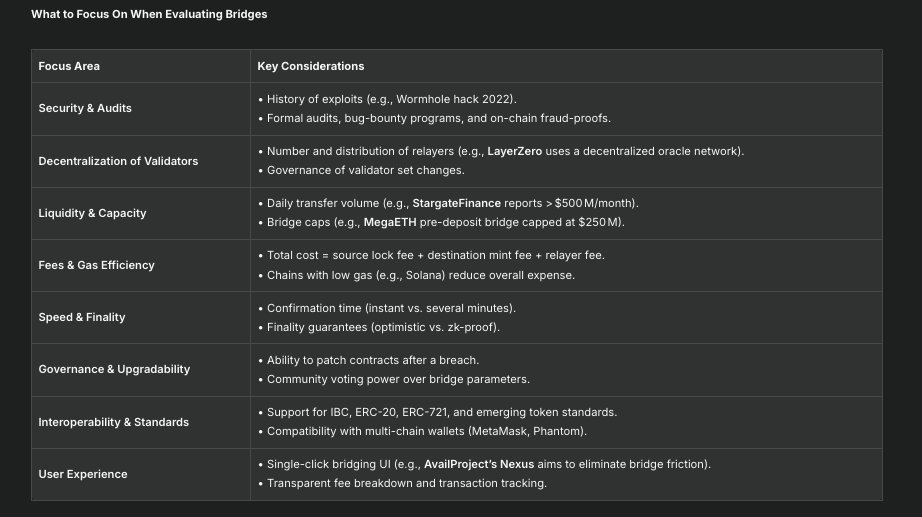Click the Decentralization of Validators row label
The height and width of the screenshot is (517, 922).
click(118, 161)
